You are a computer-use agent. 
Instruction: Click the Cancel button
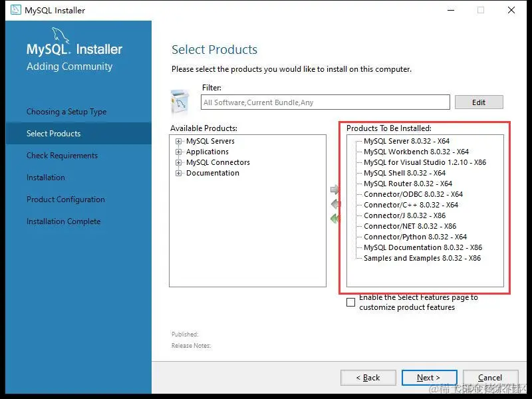coord(490,378)
